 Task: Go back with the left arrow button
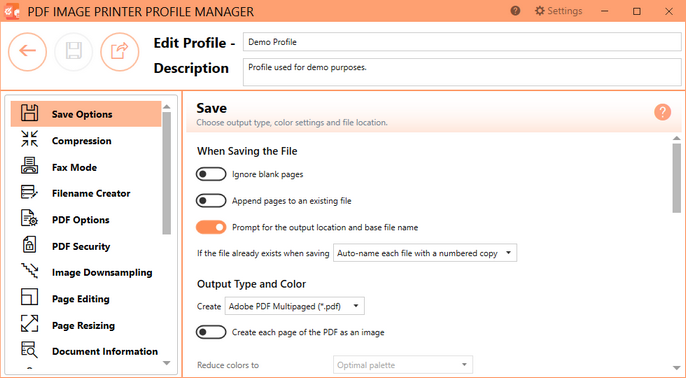coord(27,52)
